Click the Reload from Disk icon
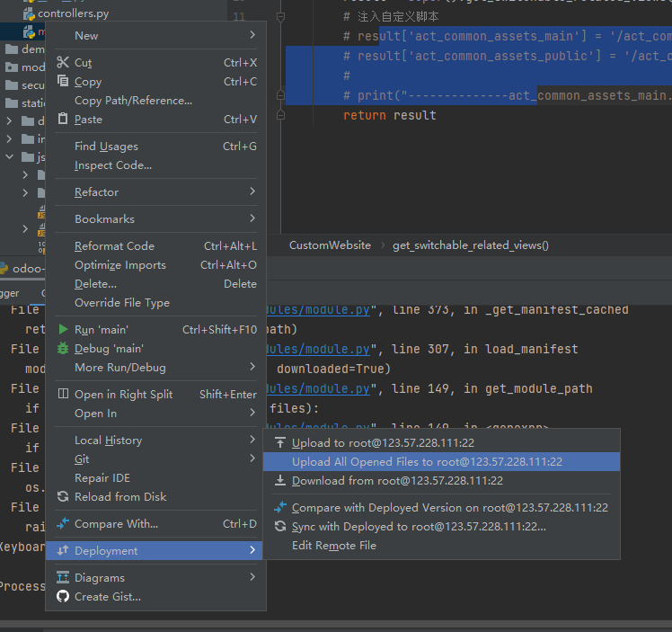 click(x=63, y=497)
